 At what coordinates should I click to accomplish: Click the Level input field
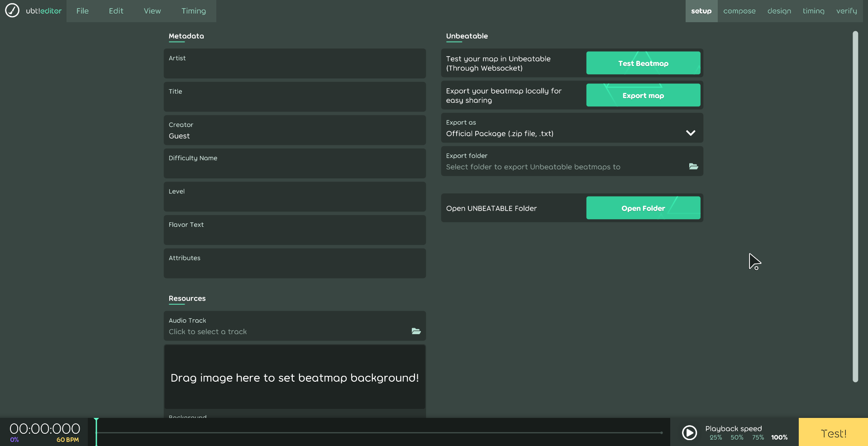[x=295, y=197]
